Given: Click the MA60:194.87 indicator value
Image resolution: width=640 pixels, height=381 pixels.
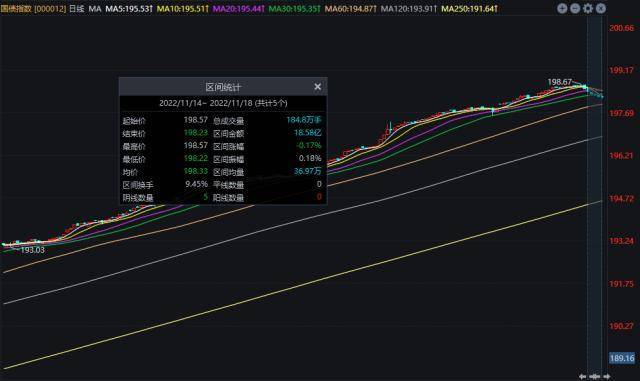Looking at the screenshot, I should coord(351,9).
